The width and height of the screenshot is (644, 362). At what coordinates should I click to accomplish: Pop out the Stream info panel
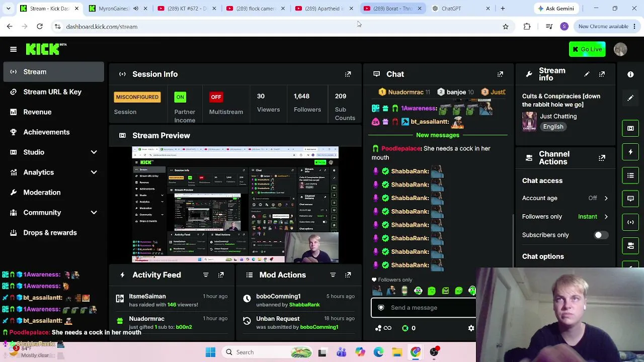(x=602, y=74)
